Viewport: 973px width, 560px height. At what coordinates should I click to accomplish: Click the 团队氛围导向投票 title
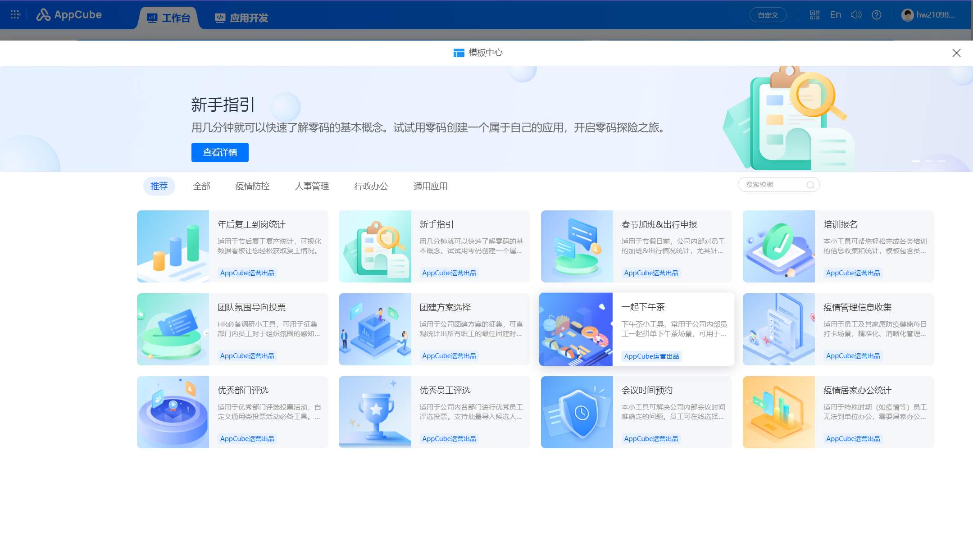tap(252, 307)
